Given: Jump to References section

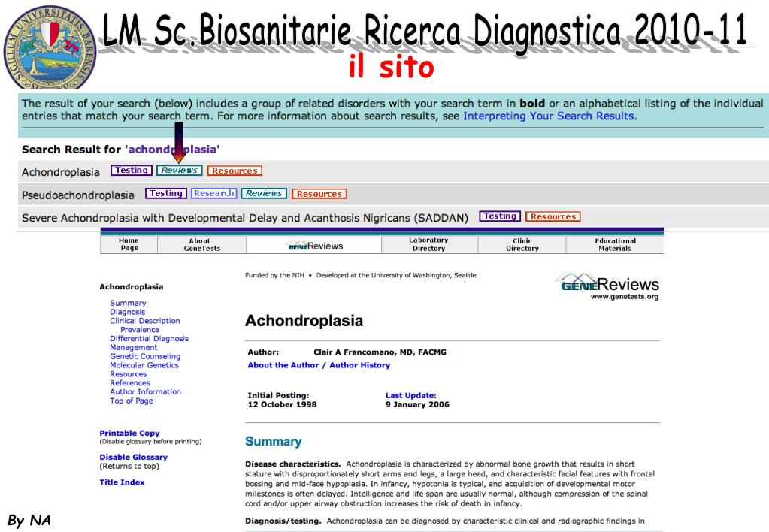Looking at the screenshot, I should [130, 383].
